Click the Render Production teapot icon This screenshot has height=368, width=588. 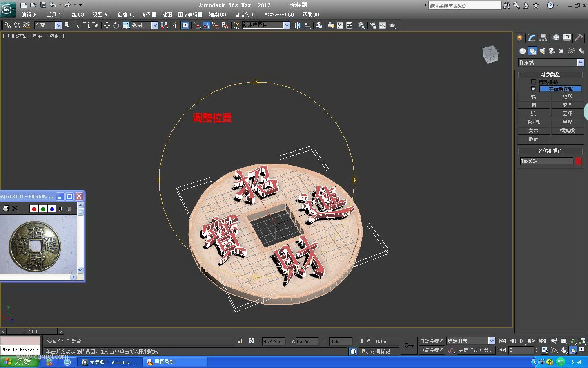pos(392,25)
